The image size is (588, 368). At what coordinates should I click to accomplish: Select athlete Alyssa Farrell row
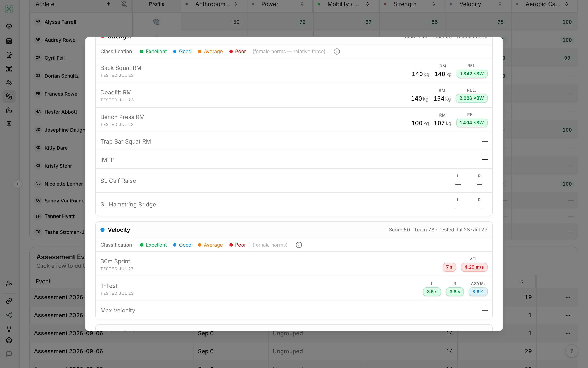pos(303,22)
